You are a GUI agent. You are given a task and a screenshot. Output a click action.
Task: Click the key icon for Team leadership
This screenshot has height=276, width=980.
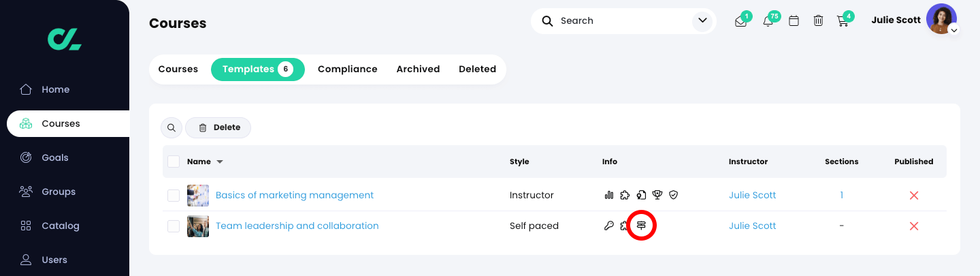click(609, 226)
